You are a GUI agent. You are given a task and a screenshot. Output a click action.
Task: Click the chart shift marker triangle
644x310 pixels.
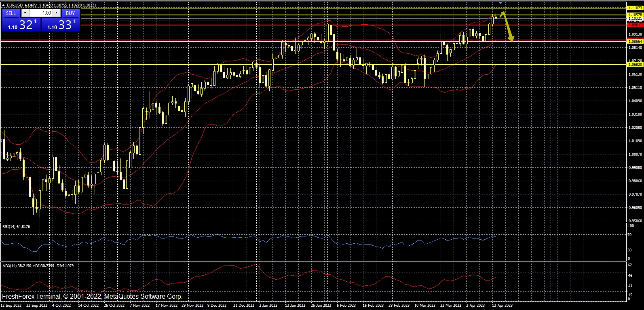click(501, 3)
